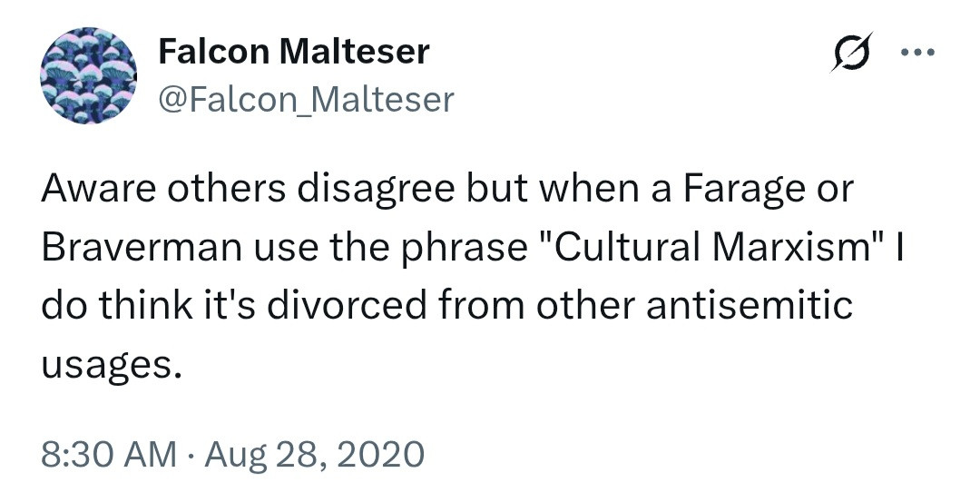Click the 8:30 AM timestamp

click(109, 453)
